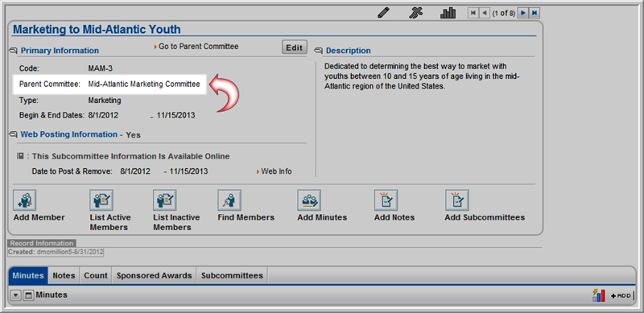Image resolution: width=644 pixels, height=313 pixels.
Task: Click the Primary Information heading
Action: pyautogui.click(x=60, y=51)
